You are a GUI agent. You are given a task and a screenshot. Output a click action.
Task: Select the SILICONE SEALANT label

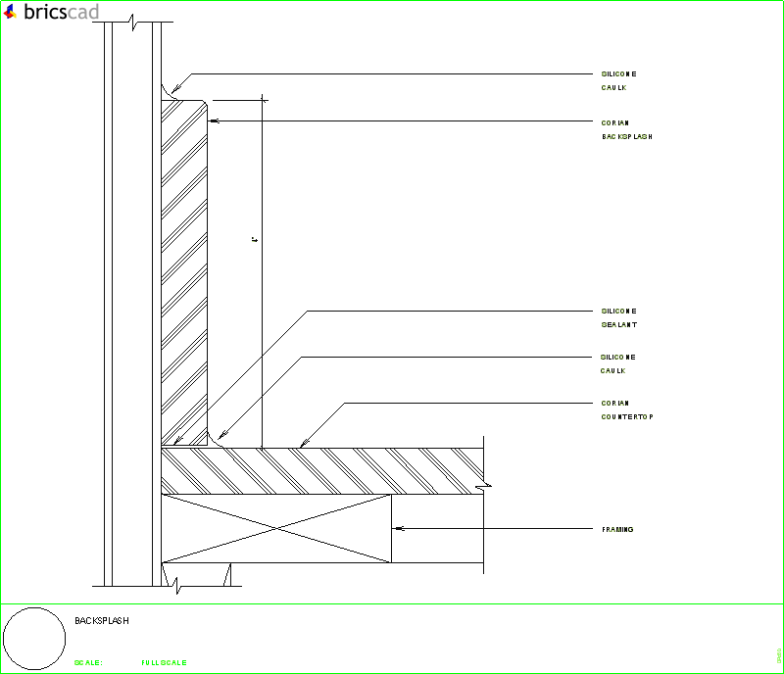coord(619,317)
